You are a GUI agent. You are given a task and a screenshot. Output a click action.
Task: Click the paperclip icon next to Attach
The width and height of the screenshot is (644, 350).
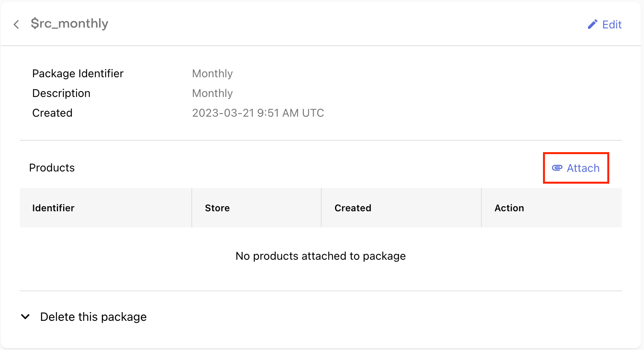(557, 168)
